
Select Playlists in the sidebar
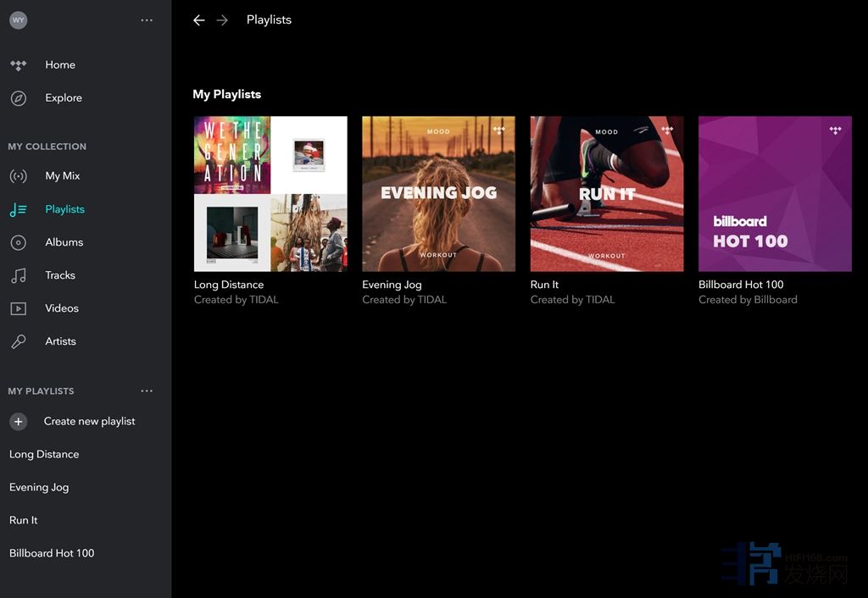[x=64, y=209]
